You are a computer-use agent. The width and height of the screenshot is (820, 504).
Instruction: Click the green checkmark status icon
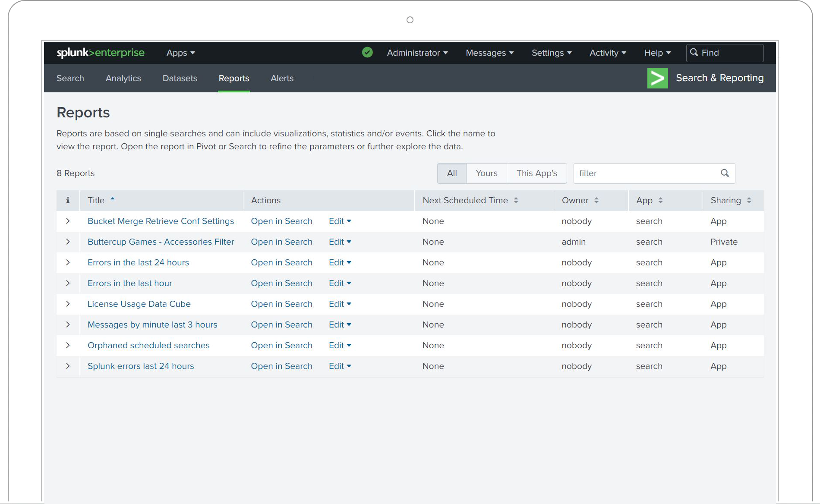tap(367, 52)
